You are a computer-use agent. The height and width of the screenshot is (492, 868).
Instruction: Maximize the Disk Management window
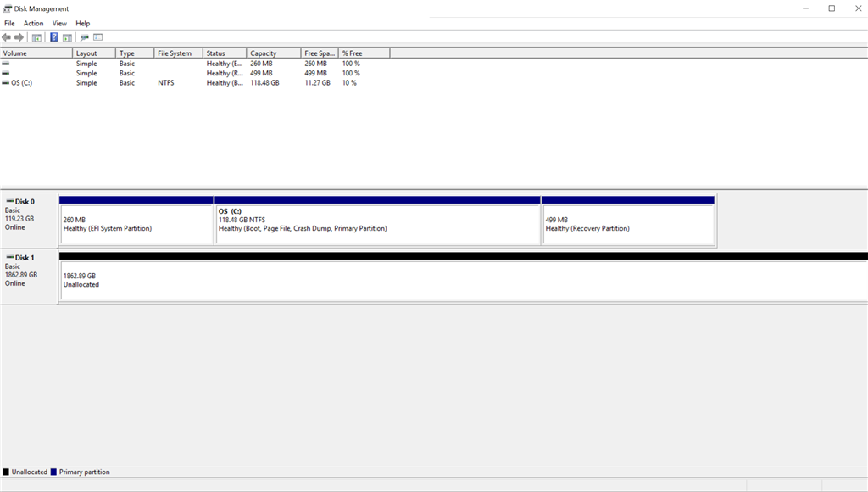pos(832,8)
